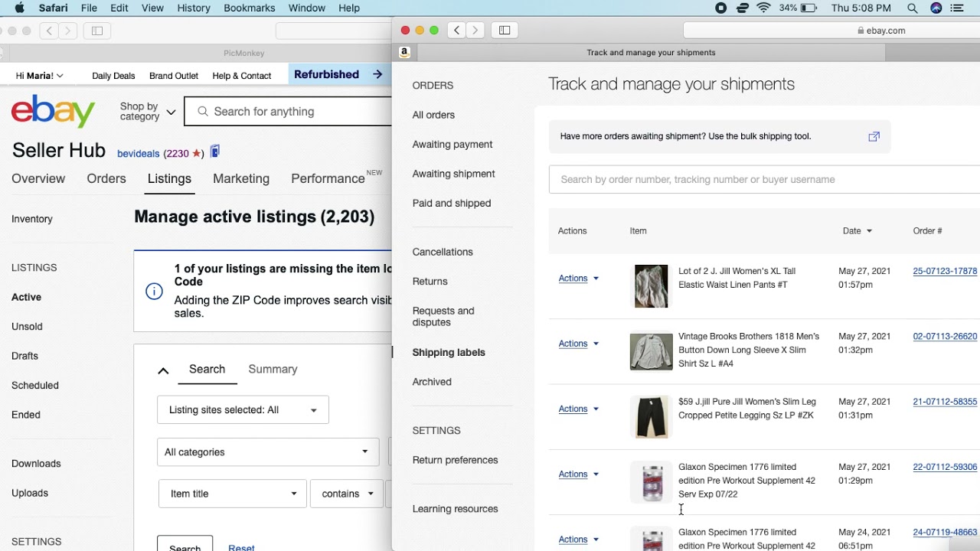Open Overview tab in Seller Hub
The height and width of the screenshot is (551, 980).
(x=38, y=178)
